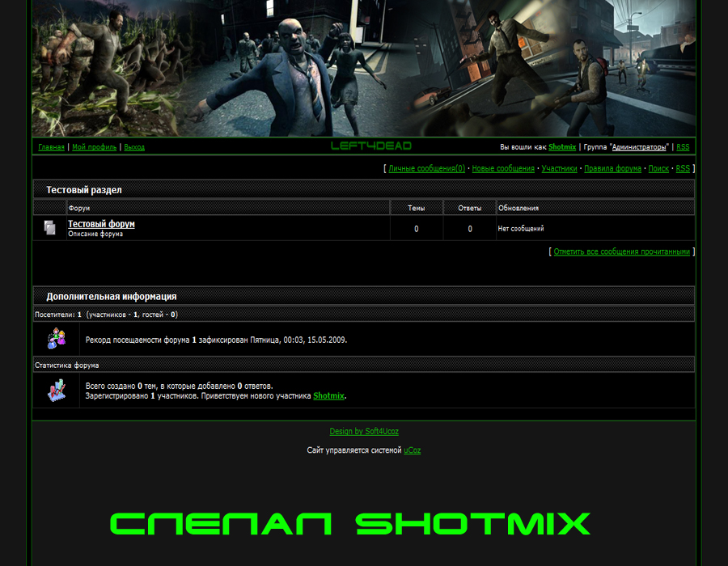
Task: Open the Администраторы group link
Action: pyautogui.click(x=639, y=147)
